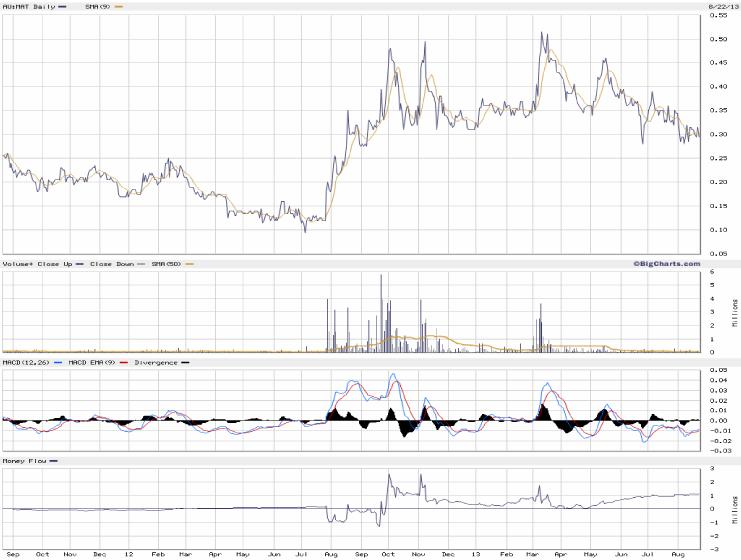Image resolution: width=741 pixels, height=560 pixels.
Task: Click the AU:MAT Daily legend label
Action: pyautogui.click(x=27, y=7)
